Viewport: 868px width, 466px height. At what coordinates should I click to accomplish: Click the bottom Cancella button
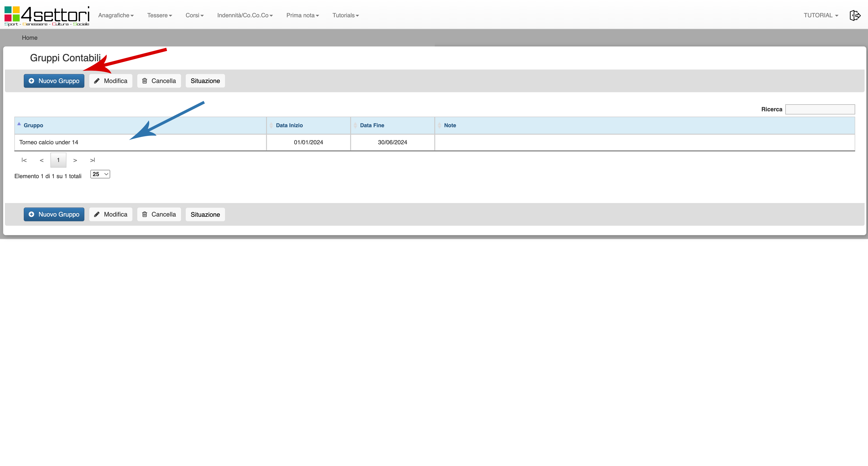pos(159,214)
